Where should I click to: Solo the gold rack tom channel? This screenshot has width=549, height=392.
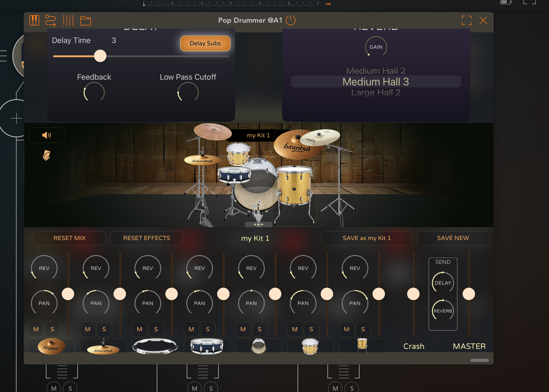pos(311,329)
